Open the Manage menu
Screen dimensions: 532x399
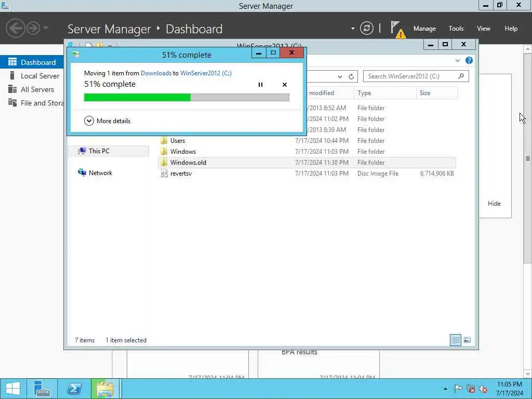(424, 29)
